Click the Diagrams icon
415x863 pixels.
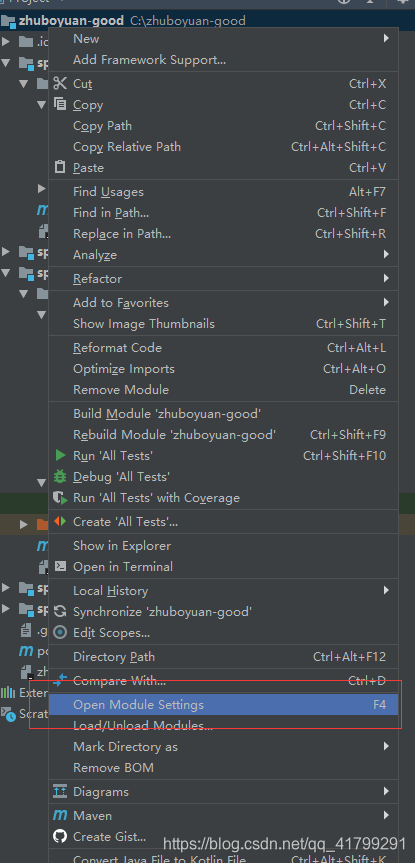(x=60, y=791)
